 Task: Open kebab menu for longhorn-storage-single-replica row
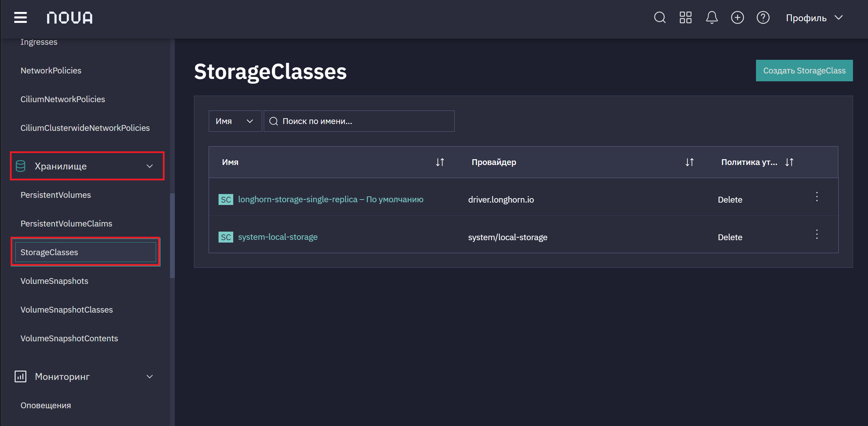(817, 196)
